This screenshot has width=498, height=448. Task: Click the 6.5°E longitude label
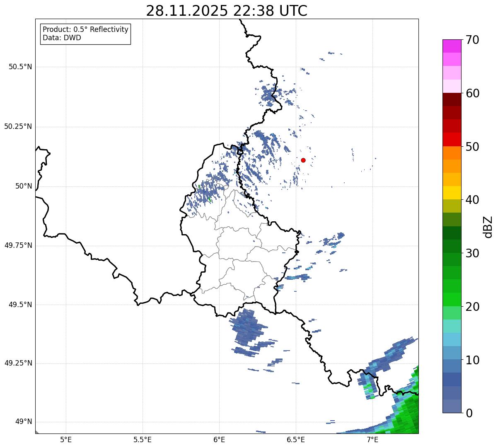(296, 439)
